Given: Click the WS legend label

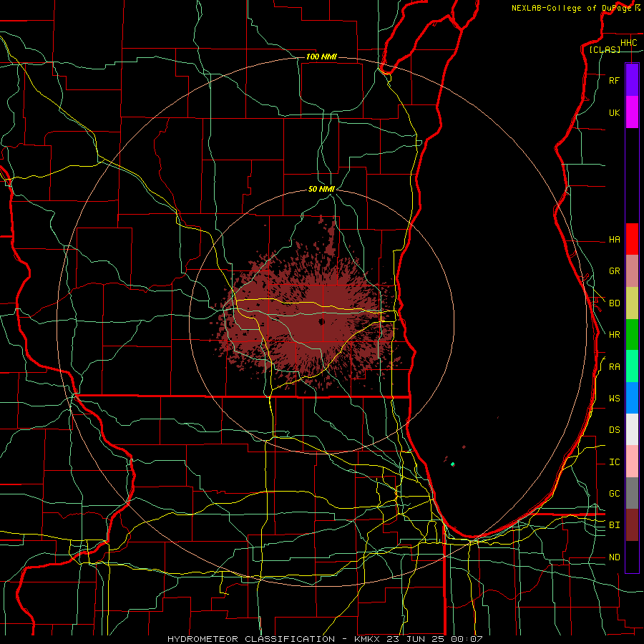Looking at the screenshot, I should (x=614, y=399).
